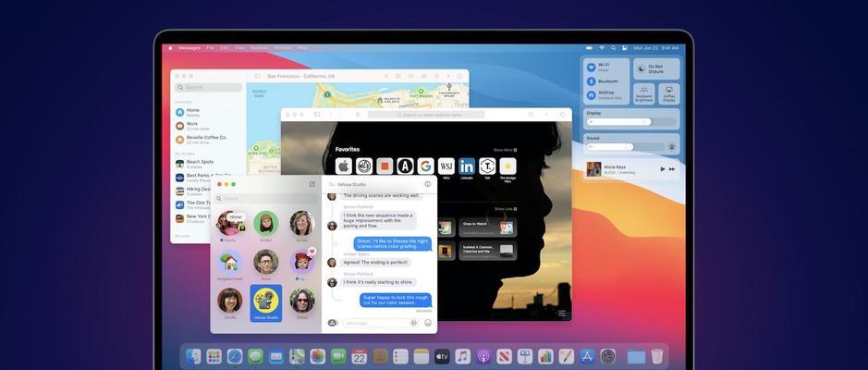Adjust the Sound volume slider
This screenshot has width=868, height=370.
pyautogui.click(x=626, y=147)
